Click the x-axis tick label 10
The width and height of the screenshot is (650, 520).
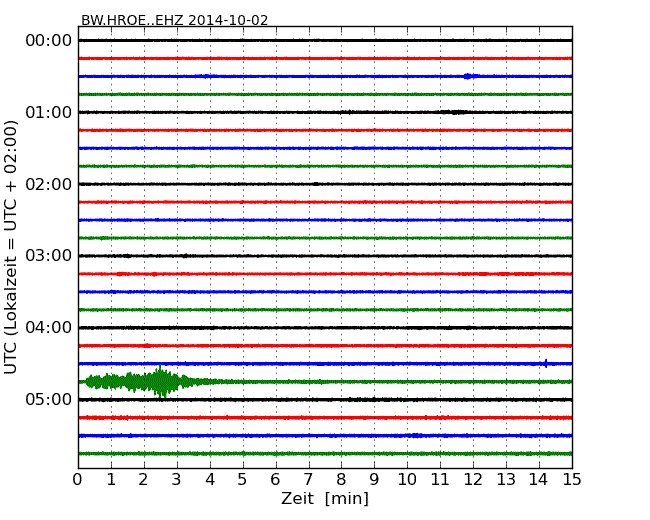point(407,480)
